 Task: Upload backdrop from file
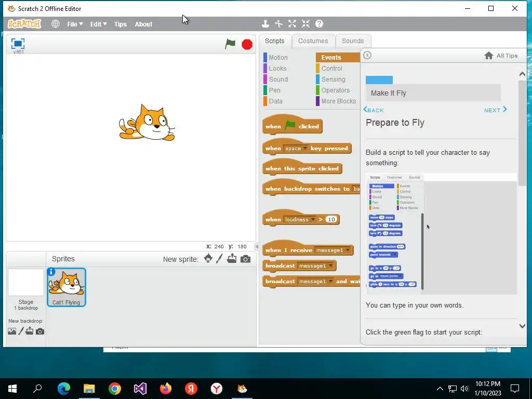[x=30, y=331]
